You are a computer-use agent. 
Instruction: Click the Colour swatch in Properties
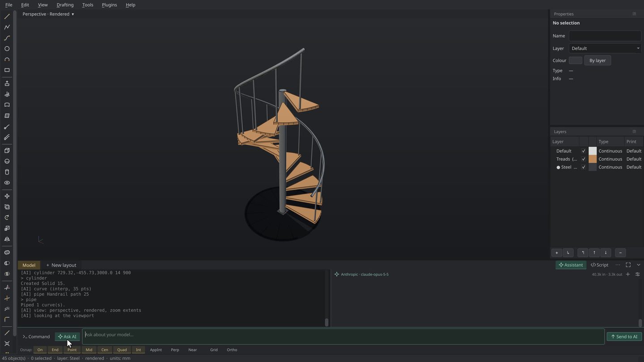pos(576,60)
